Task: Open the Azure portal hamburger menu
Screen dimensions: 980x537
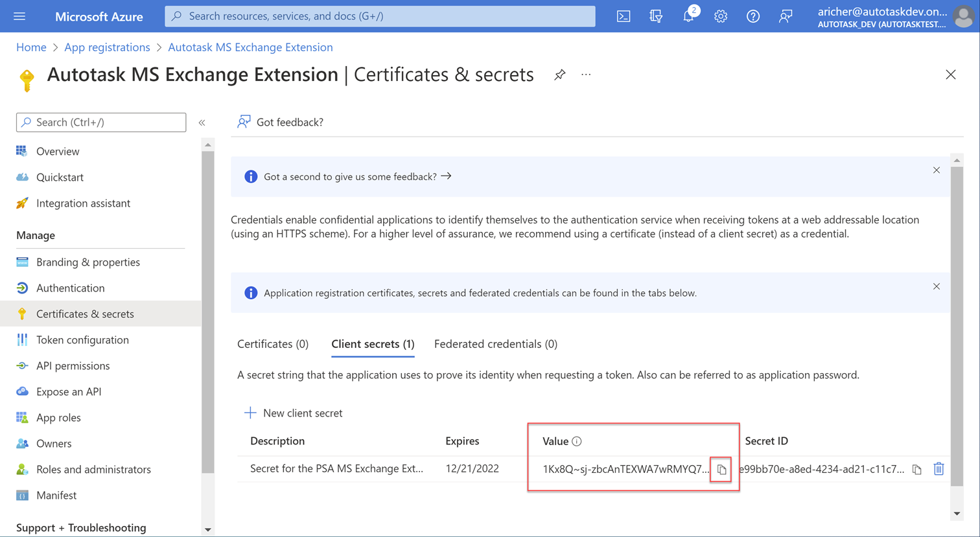Action: [x=19, y=16]
